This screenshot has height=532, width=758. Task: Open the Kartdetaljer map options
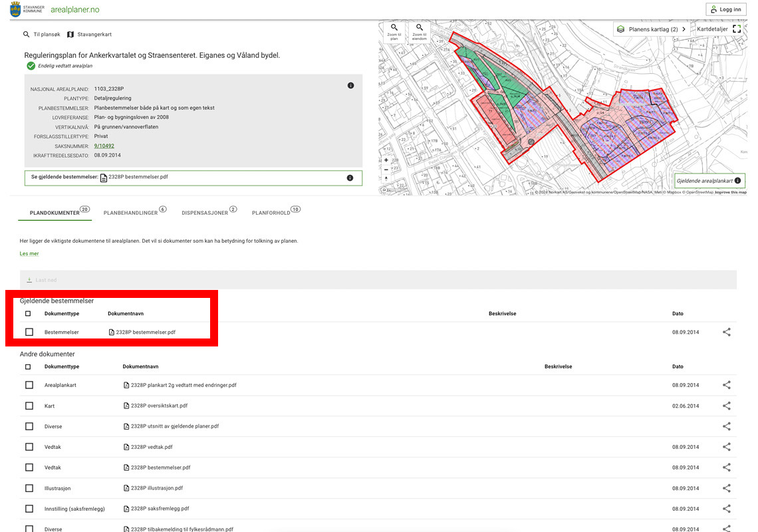[x=711, y=29]
